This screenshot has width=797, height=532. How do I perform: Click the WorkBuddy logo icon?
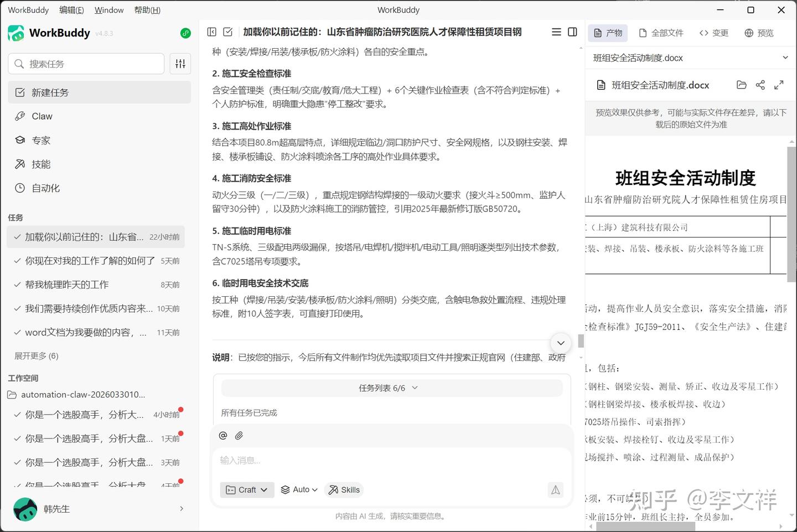[16, 33]
